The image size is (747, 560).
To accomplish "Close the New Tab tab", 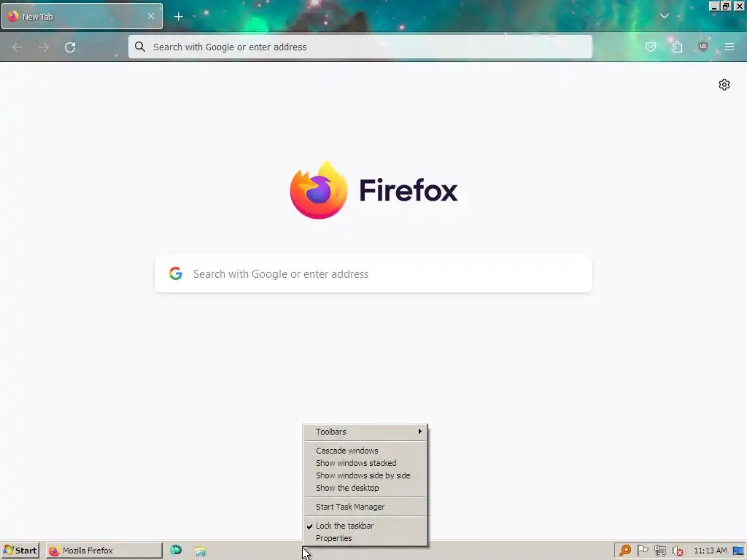I will click(x=151, y=16).
